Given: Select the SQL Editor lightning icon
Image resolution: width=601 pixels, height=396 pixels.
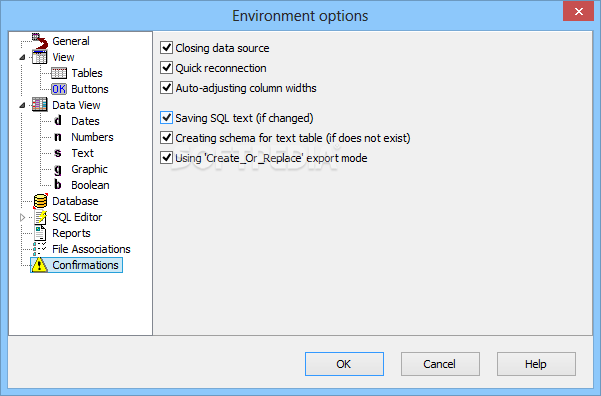Looking at the screenshot, I should [x=40, y=217].
